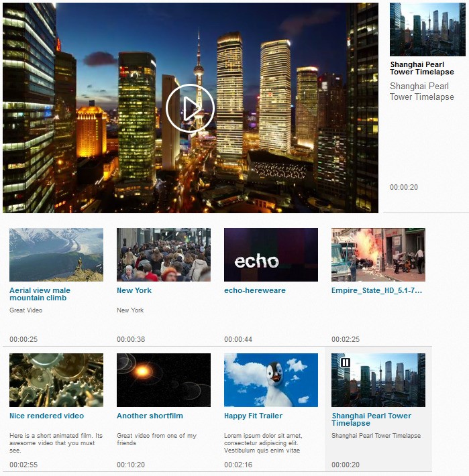Click the 'Aerial view male mountain climb' title link
This screenshot has width=469, height=476.
pyautogui.click(x=40, y=294)
